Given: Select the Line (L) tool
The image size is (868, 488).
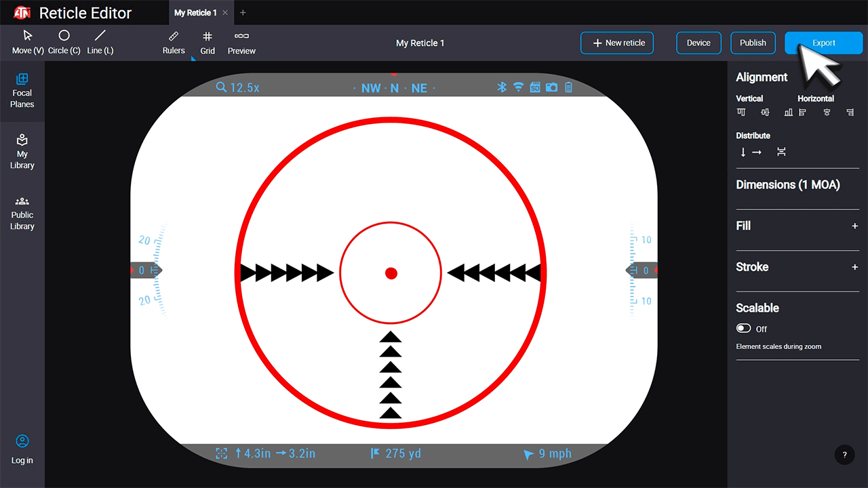Looking at the screenshot, I should pyautogui.click(x=100, y=42).
